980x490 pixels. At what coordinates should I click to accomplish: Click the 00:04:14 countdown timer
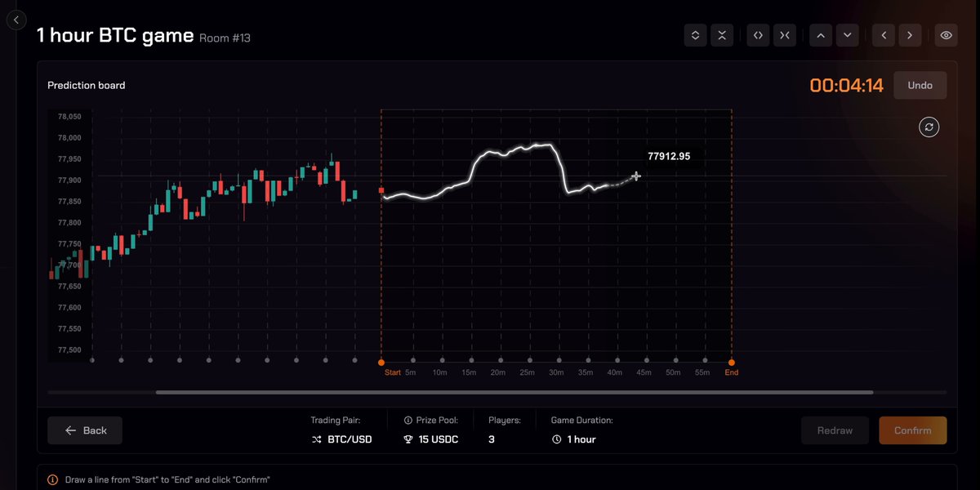click(847, 85)
